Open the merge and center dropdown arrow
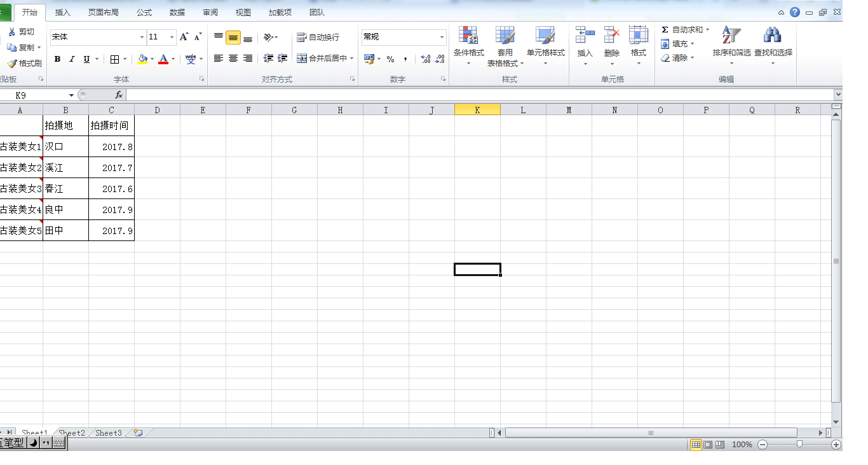Screen dimensions: 868x465 click(352, 59)
